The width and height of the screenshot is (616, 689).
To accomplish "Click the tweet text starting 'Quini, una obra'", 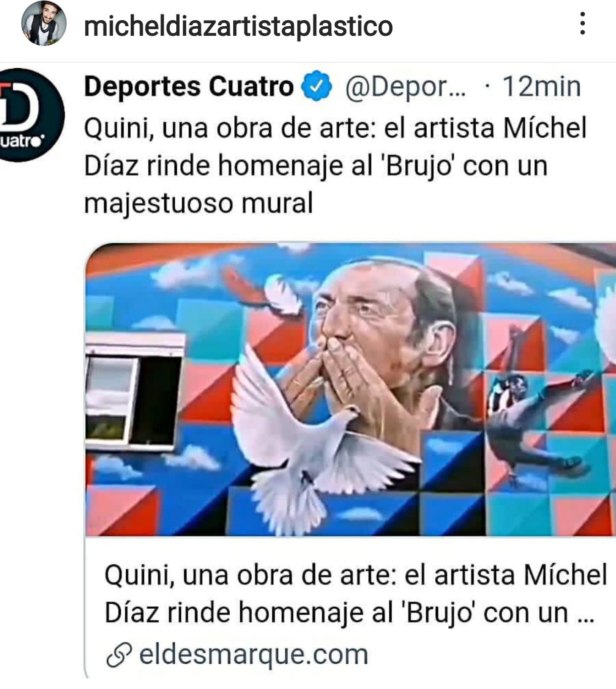I will click(335, 166).
